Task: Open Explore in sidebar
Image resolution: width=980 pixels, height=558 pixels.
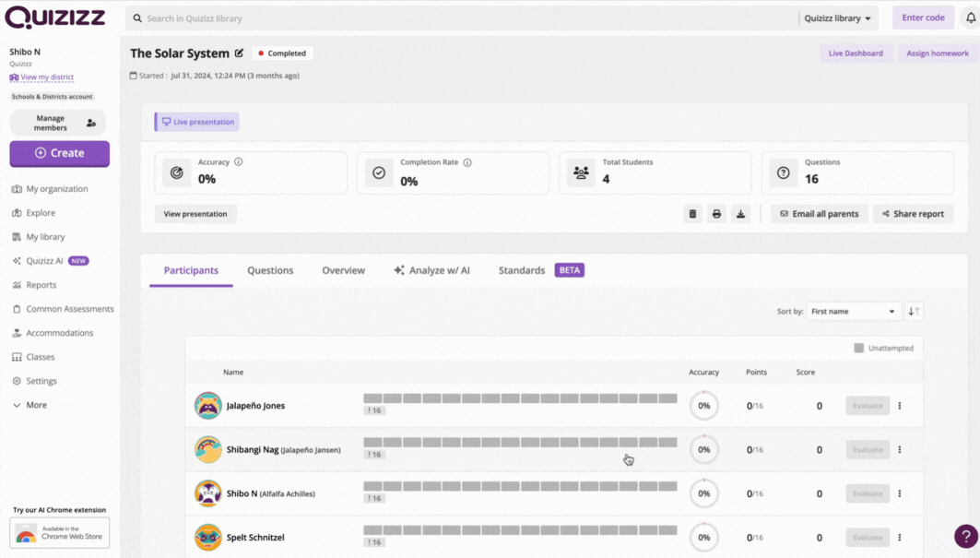Action: click(34, 213)
